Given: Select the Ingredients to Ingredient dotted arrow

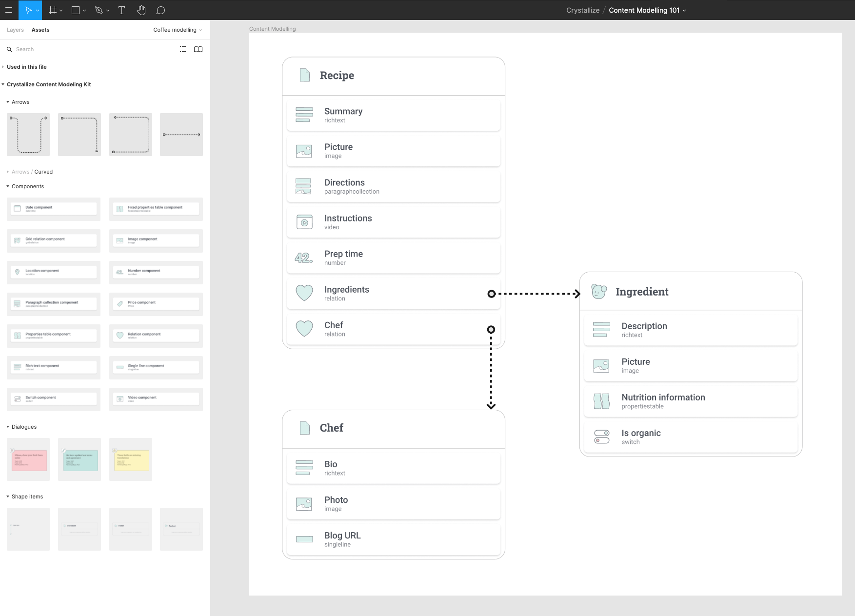Looking at the screenshot, I should click(x=534, y=294).
